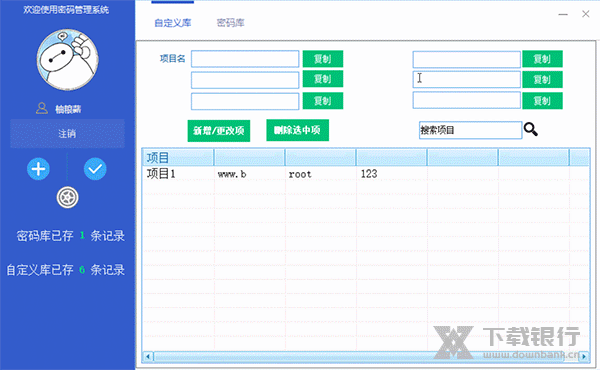Click the 删除选中项 button
The image size is (600, 370).
(x=297, y=130)
